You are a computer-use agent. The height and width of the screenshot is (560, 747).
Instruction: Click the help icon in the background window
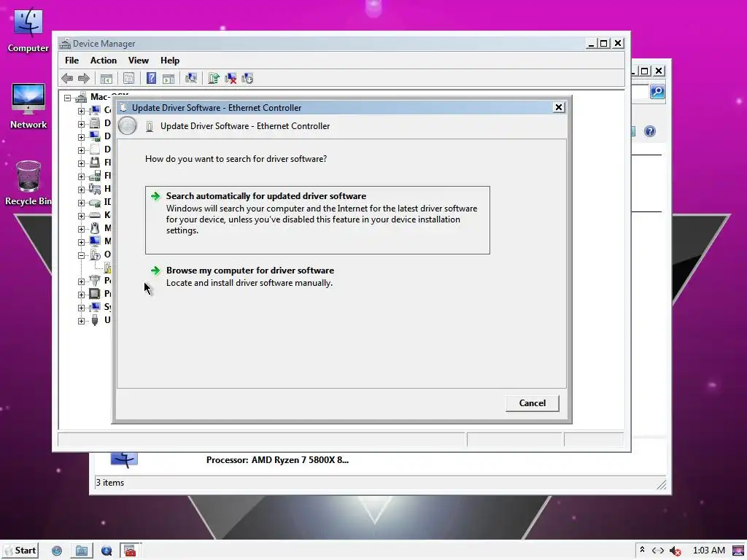tap(650, 131)
